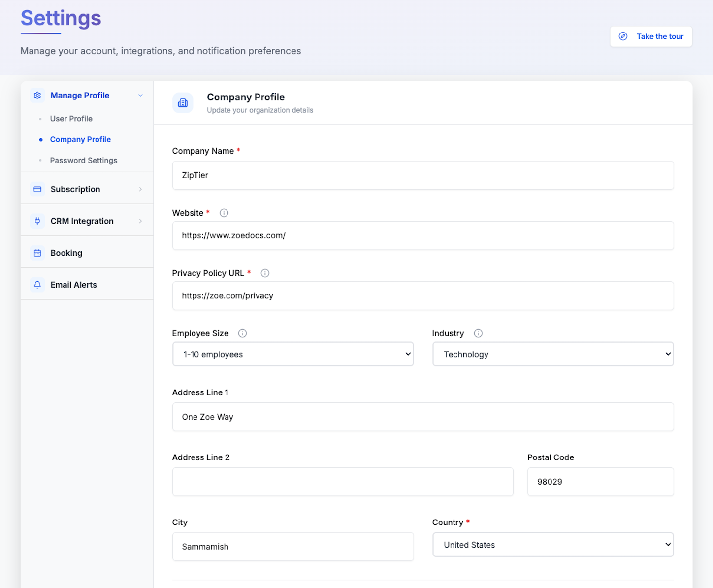Screen dimensions: 713x588
Task: Open User Profile settings
Action: tap(71, 119)
